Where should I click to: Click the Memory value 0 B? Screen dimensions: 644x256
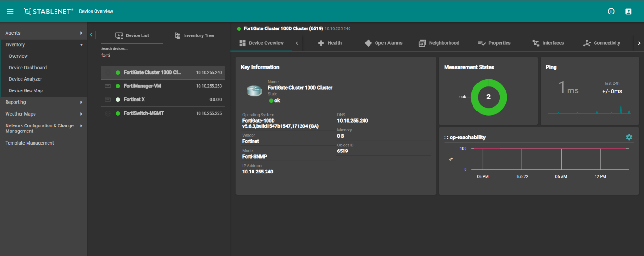(341, 136)
